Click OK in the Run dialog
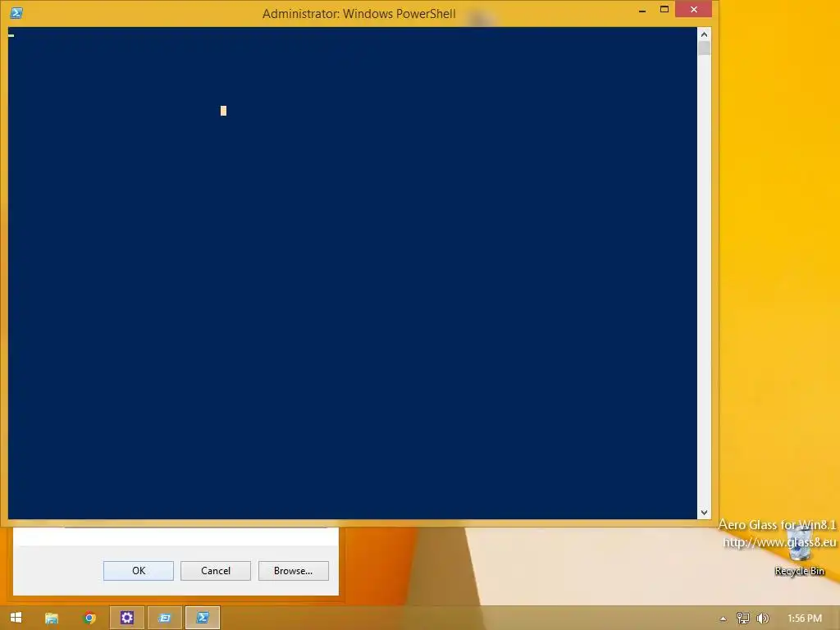 (x=138, y=571)
